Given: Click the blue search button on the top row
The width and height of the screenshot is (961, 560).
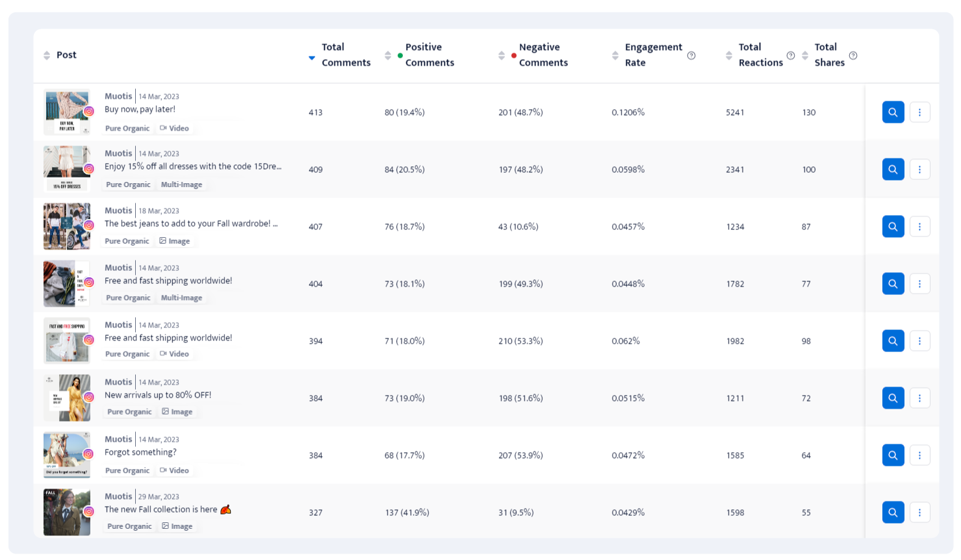Looking at the screenshot, I should (x=893, y=112).
